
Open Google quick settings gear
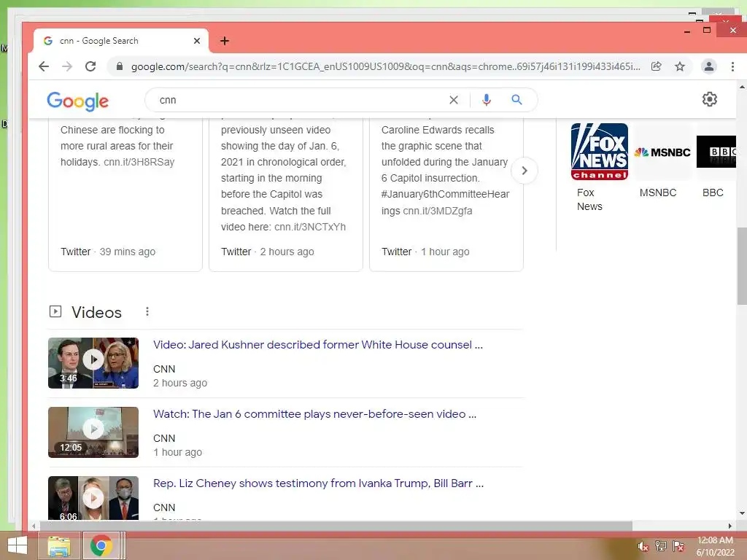tap(709, 99)
